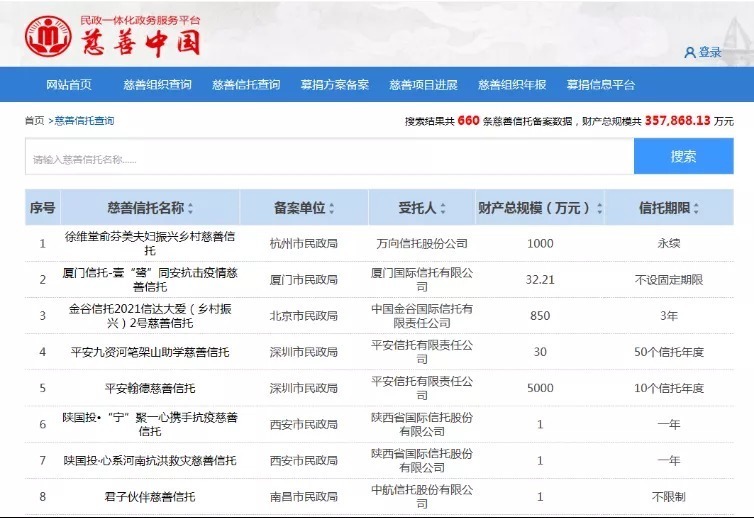Sort by 信托期限 column arrows
This screenshot has height=518, width=754.
point(696,208)
